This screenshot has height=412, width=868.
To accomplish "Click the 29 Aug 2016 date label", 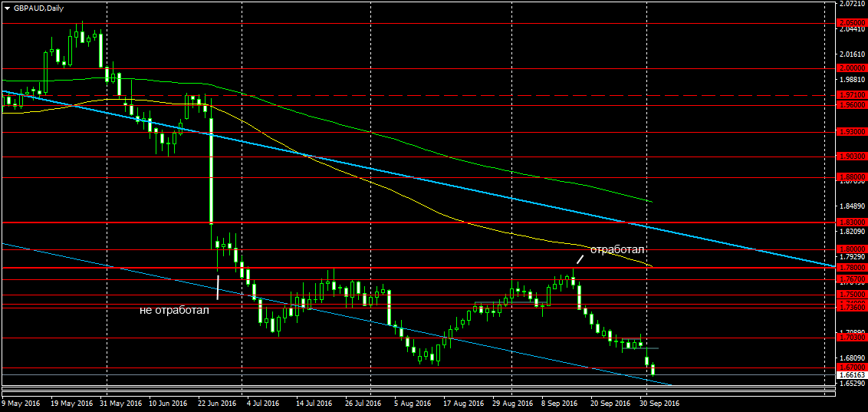I will coord(511,404).
